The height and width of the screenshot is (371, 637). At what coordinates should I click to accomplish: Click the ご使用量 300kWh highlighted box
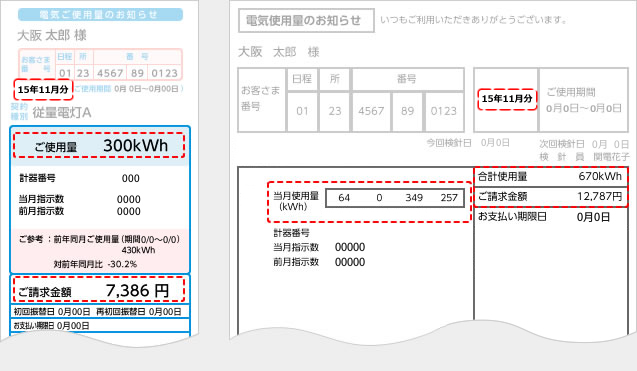(99, 145)
